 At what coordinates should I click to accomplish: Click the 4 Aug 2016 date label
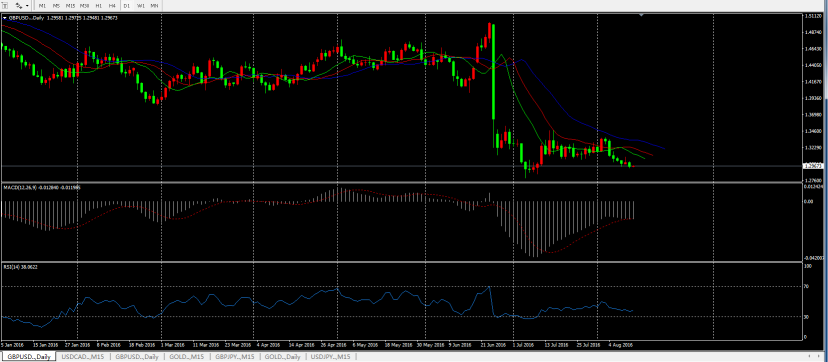(x=620, y=345)
